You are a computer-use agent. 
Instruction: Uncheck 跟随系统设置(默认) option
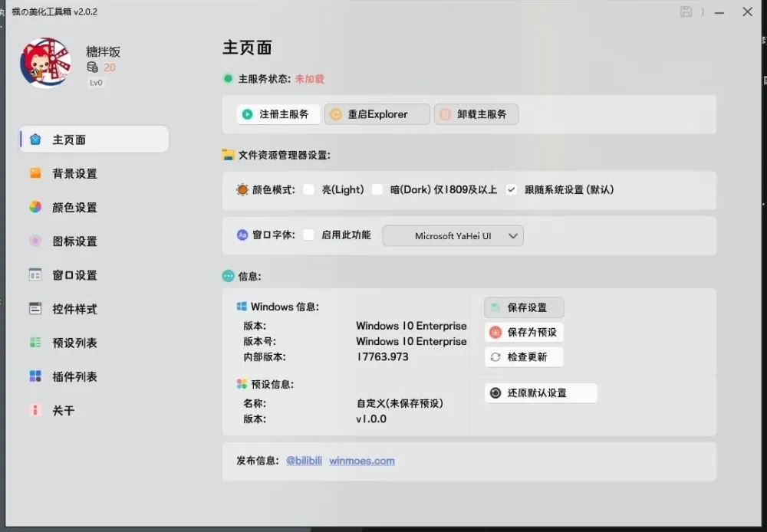(x=511, y=189)
